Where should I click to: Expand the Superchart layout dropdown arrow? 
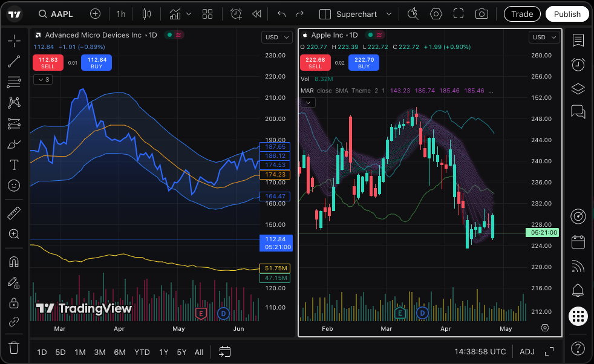[x=389, y=14]
